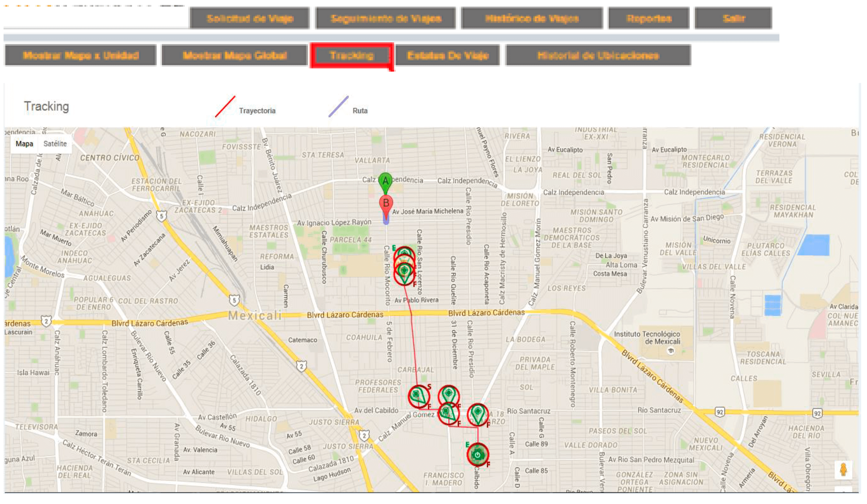
Task: Go to the Estatus De Viaje section
Action: [448, 55]
